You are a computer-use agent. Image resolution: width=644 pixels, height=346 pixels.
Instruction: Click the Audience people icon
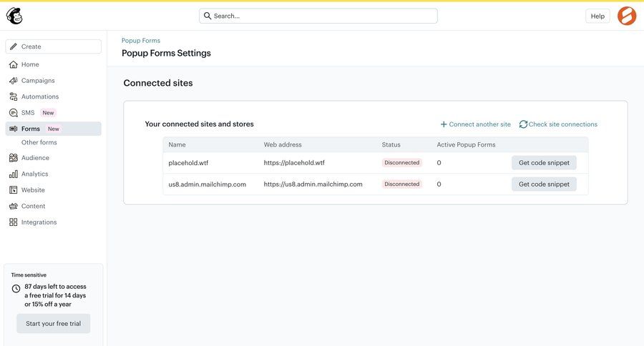point(14,157)
